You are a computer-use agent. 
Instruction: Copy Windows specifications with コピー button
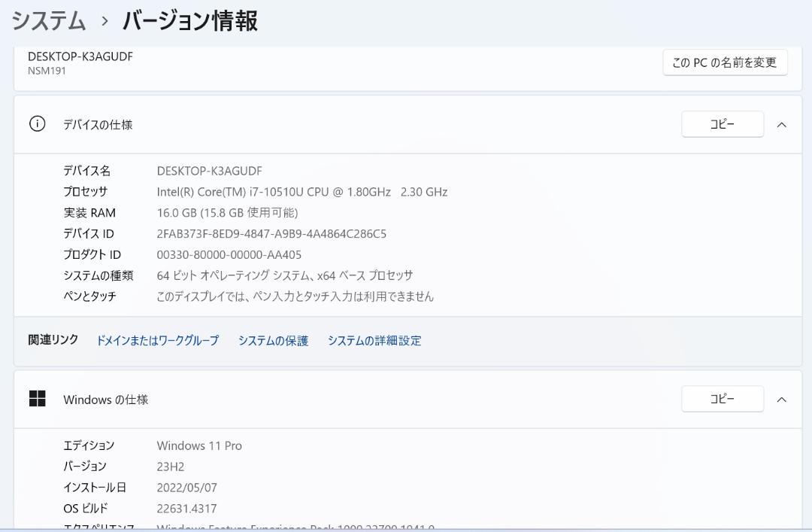723,399
